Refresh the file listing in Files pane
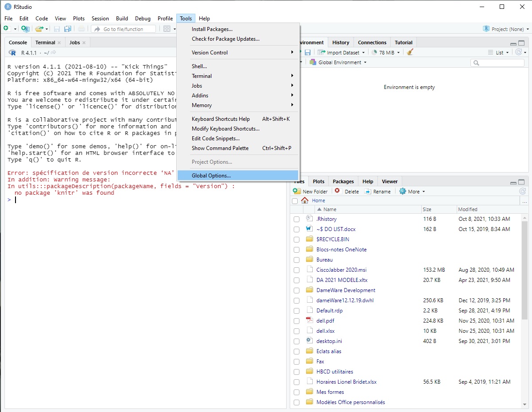This screenshot has width=532, height=412. (x=522, y=191)
